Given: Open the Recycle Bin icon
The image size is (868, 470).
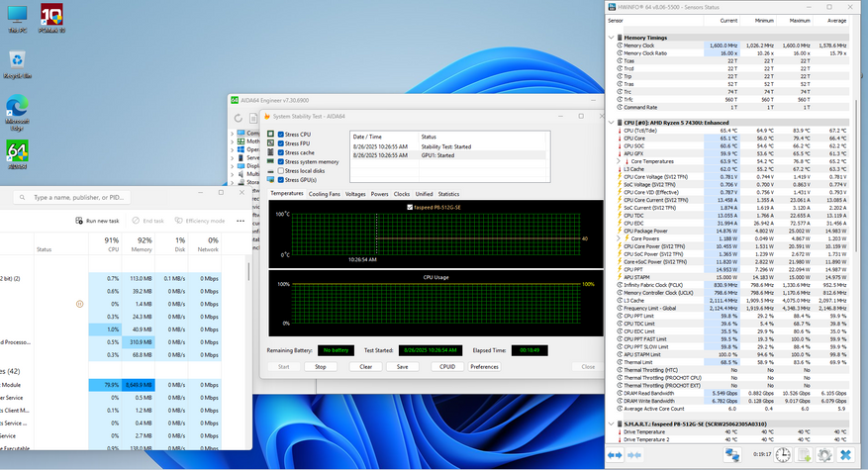Looking at the screenshot, I should point(16,62).
